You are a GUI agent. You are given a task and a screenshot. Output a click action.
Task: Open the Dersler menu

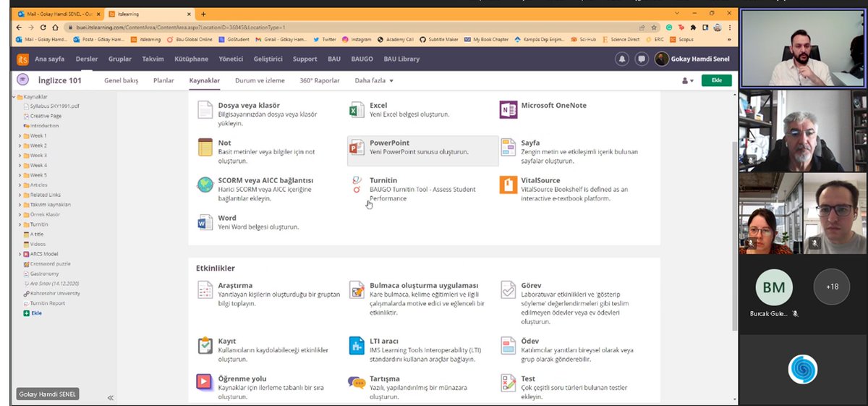[87, 59]
